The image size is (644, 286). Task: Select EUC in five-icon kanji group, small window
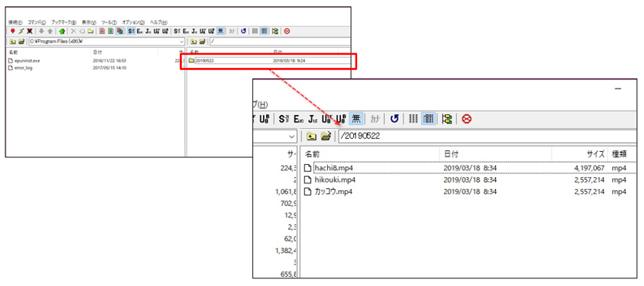click(x=140, y=31)
